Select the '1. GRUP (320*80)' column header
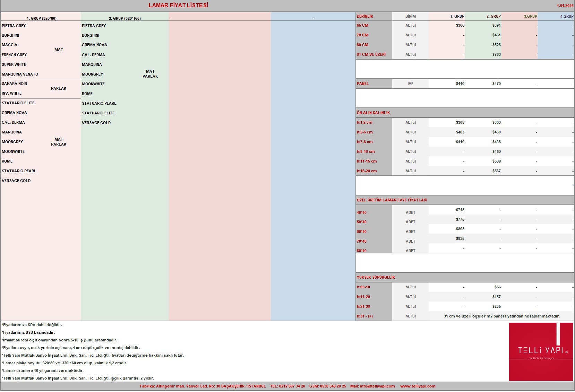Viewport: 575px width, 392px height. pos(42,18)
